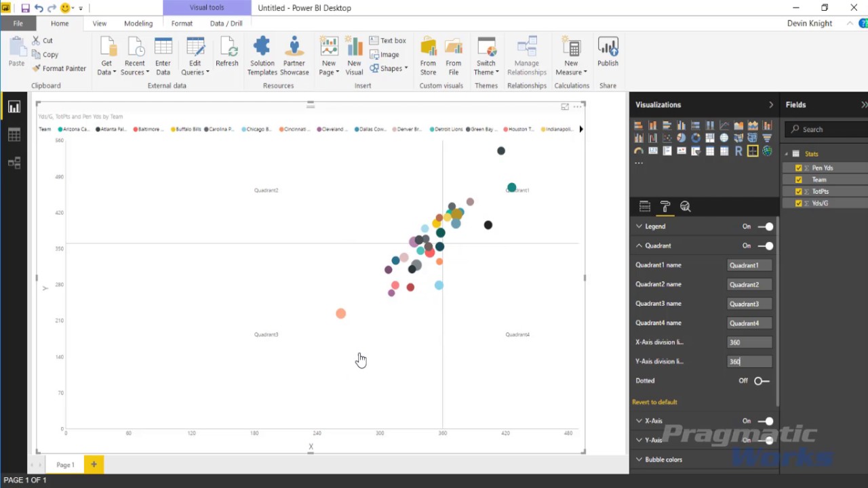Collapse the Quadrant format section

point(639,246)
